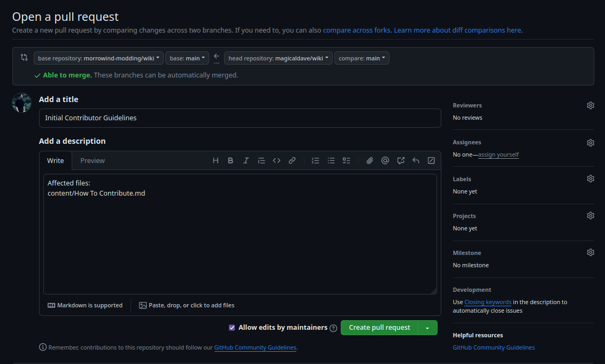The image size is (605, 364).
Task: Mention a user with @ icon
Action: click(x=385, y=160)
